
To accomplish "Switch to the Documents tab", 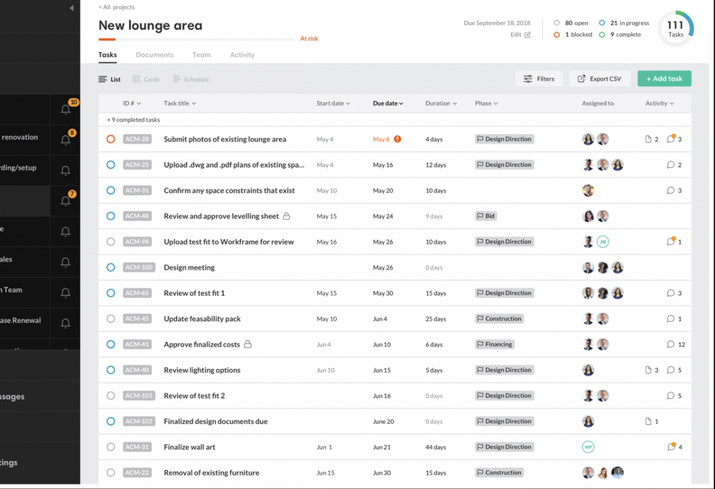I will coord(155,55).
